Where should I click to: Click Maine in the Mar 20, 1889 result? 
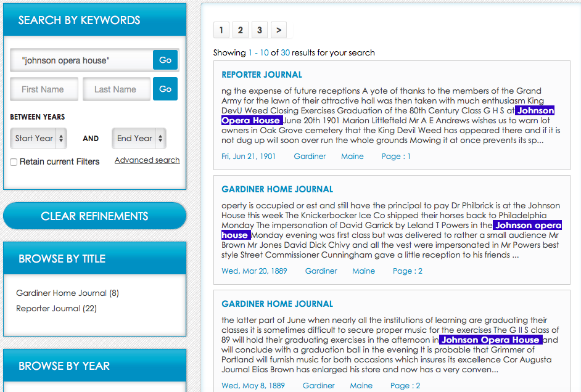363,271
